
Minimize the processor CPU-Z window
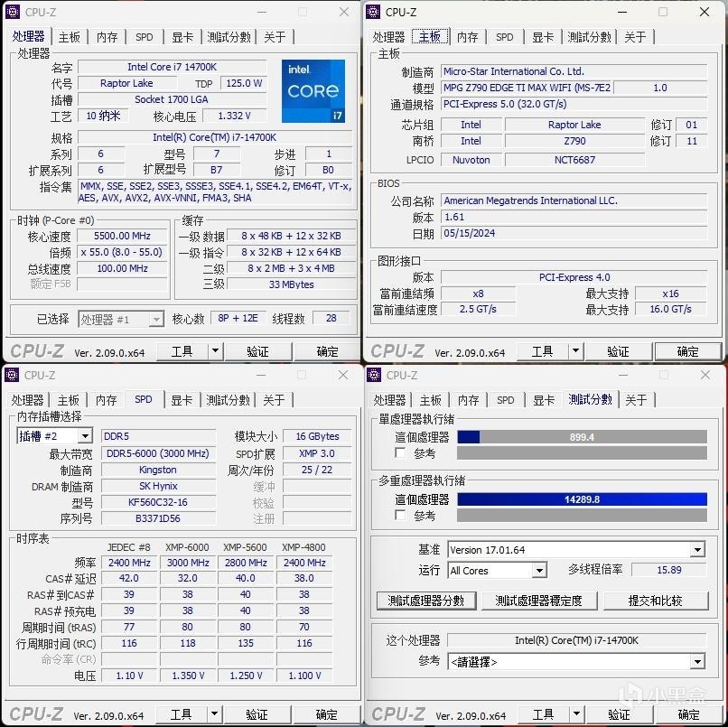click(x=262, y=12)
